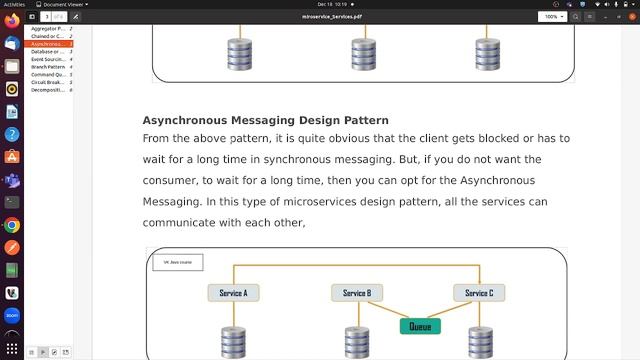
Task: Select 'Aggregator P...' outline entry
Action: tap(49, 29)
